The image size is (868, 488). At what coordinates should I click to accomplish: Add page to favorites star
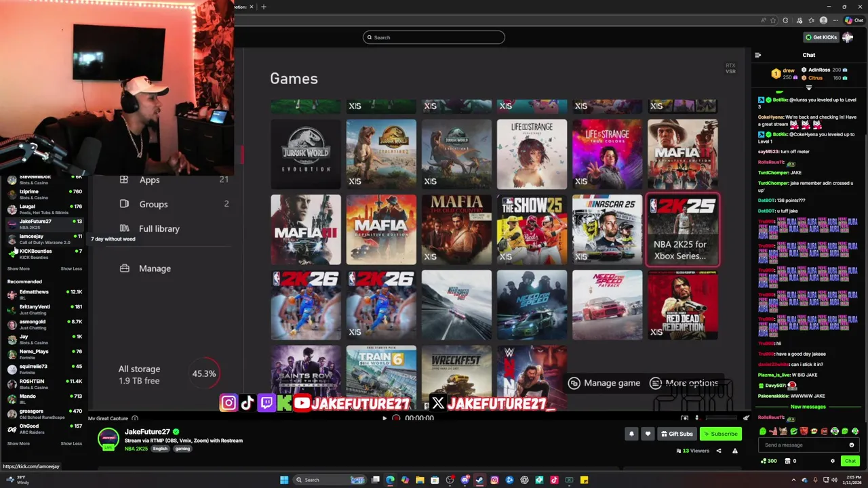tap(773, 20)
